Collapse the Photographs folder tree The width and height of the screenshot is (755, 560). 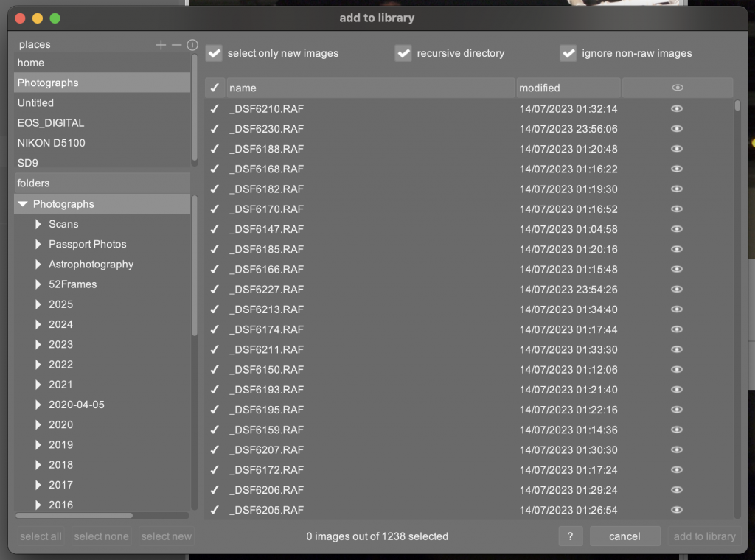pos(23,204)
